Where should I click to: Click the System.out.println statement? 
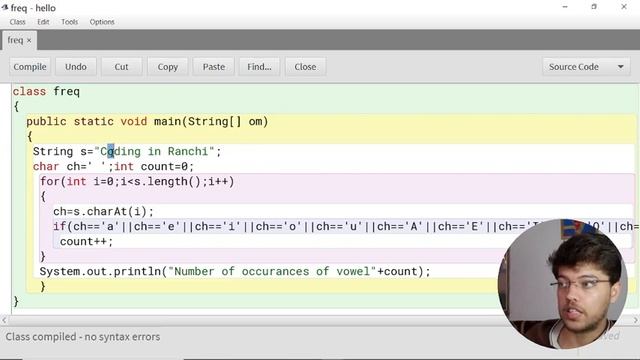click(235, 271)
